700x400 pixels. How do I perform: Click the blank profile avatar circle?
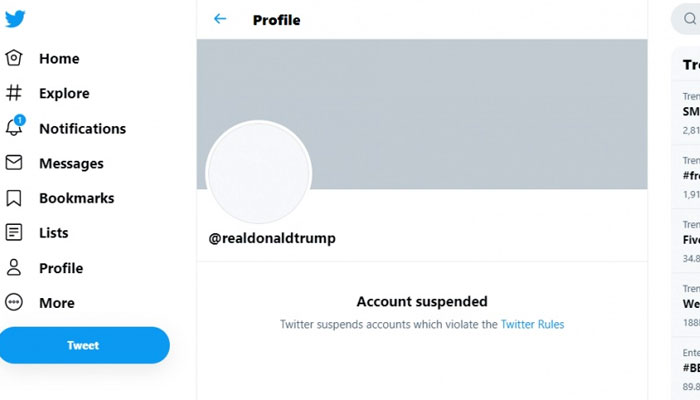(258, 172)
